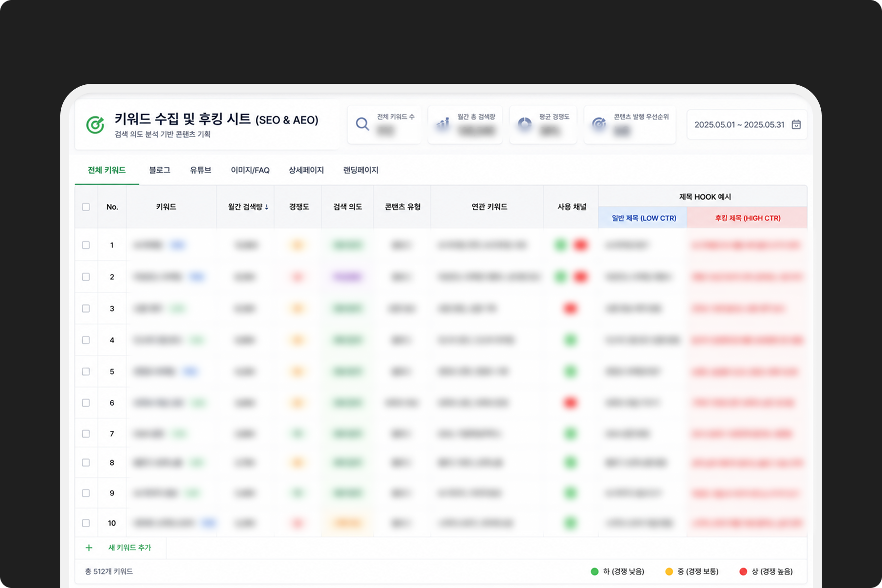Click the green channel dot in row 7
This screenshot has height=588, width=882.
point(570,434)
